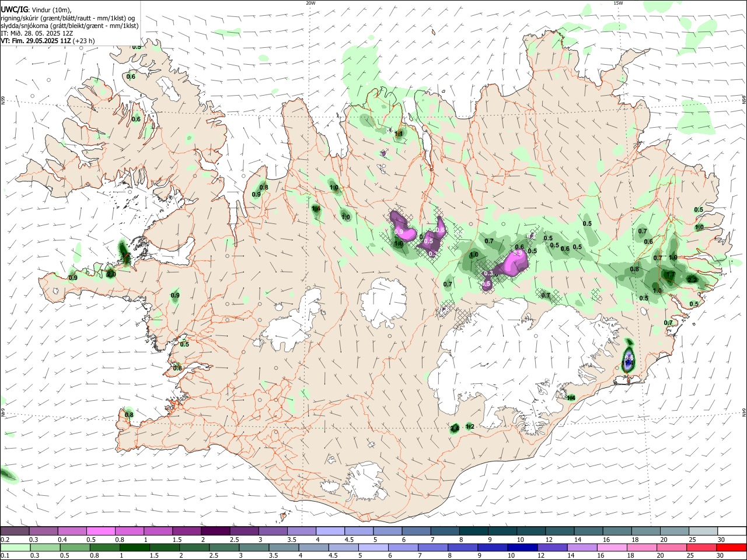Click the 'VT: Fim. 29.05.2025 11Z (+23 h)' line
The image size is (747, 560).
48,41
